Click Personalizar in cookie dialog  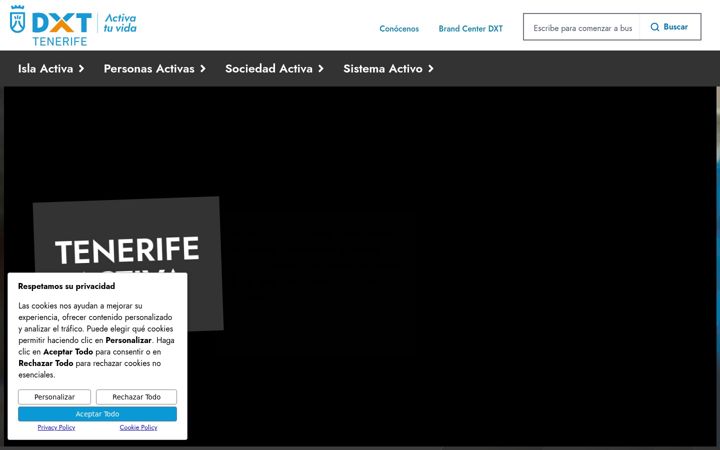pyautogui.click(x=55, y=397)
